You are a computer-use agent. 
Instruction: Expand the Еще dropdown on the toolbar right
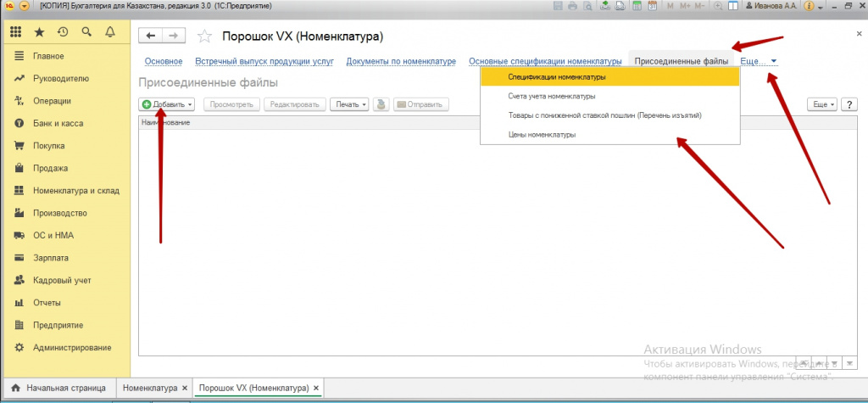pos(823,104)
